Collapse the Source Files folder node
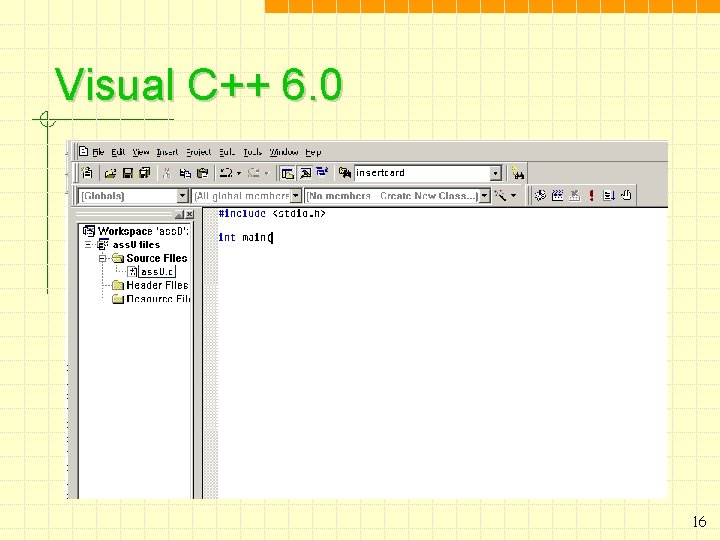This screenshot has width=720, height=540. coord(102,259)
